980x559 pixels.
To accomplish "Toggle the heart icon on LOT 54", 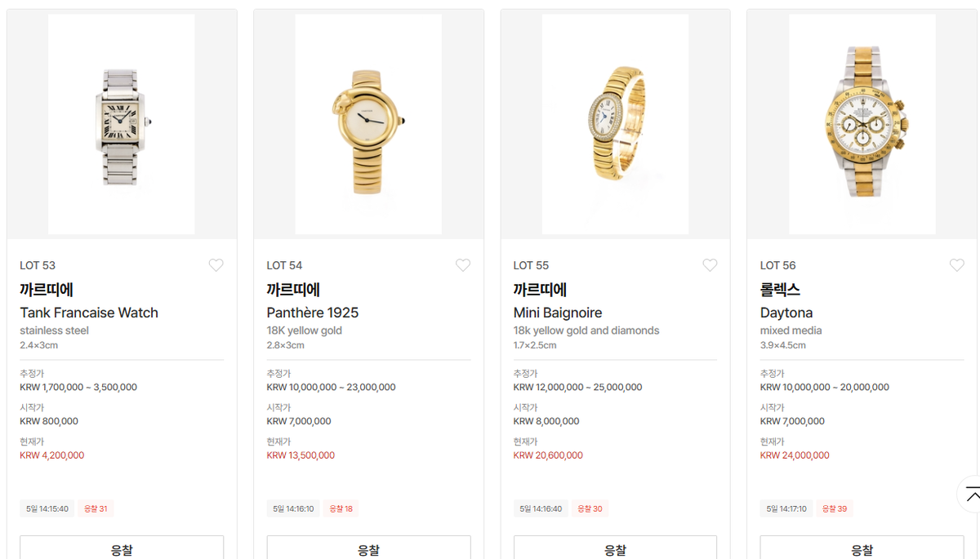I will coord(463,265).
